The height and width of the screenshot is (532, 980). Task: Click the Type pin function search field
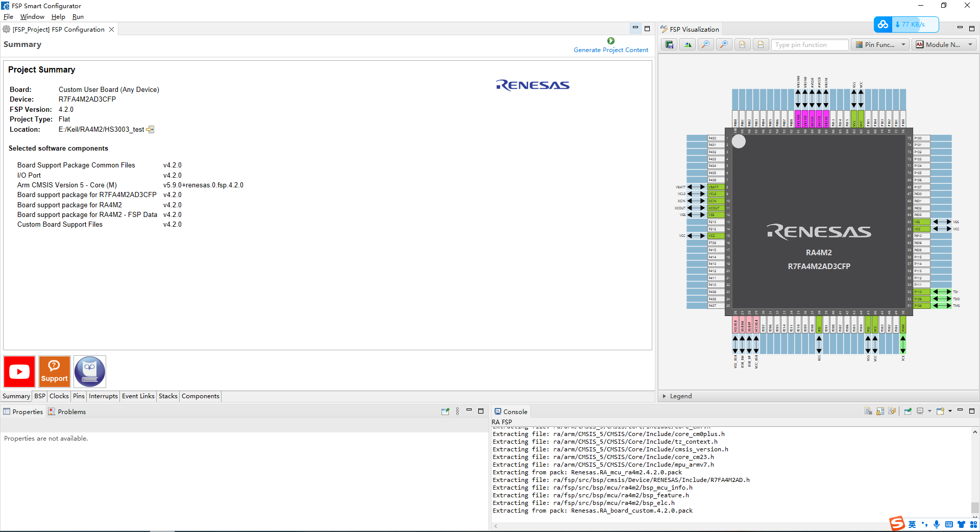810,45
